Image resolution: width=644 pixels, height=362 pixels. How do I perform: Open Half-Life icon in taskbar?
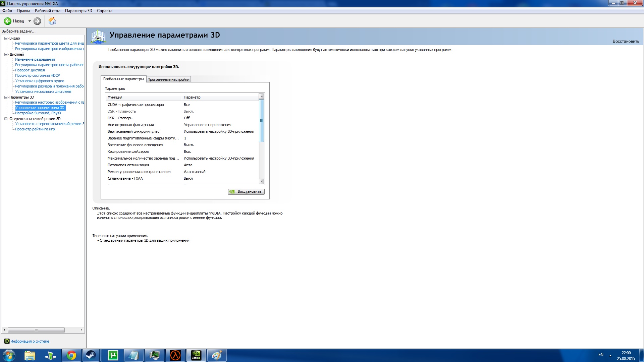pyautogui.click(x=175, y=355)
